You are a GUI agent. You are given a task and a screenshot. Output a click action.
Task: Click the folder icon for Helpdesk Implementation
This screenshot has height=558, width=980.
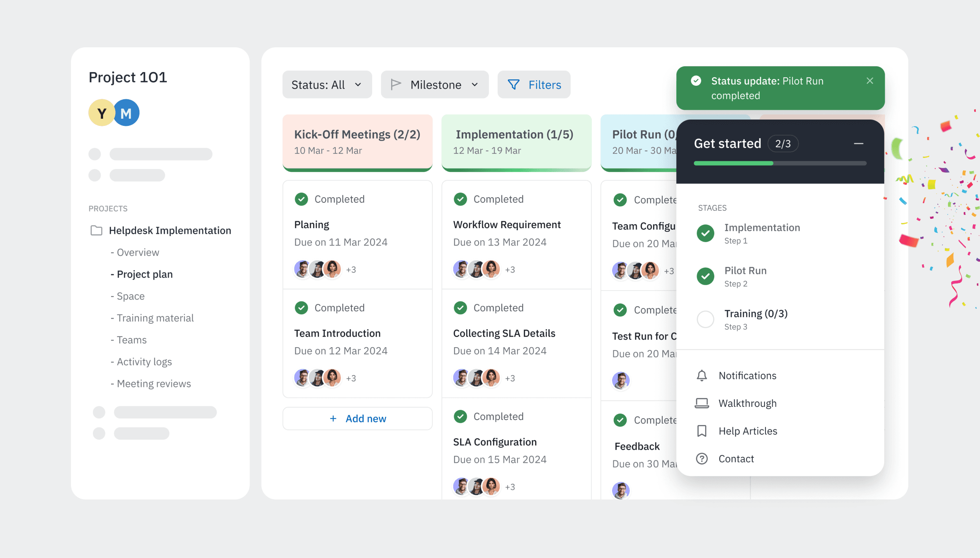click(95, 230)
